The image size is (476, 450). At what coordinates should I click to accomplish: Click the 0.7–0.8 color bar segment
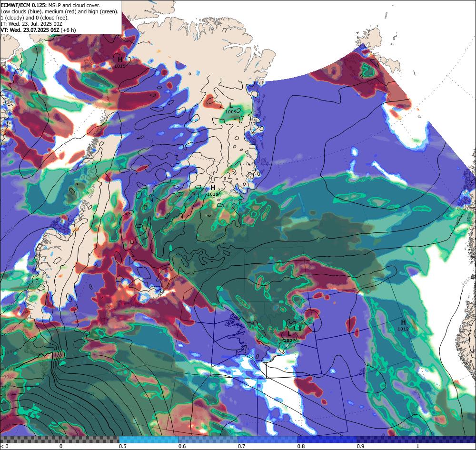click(268, 440)
